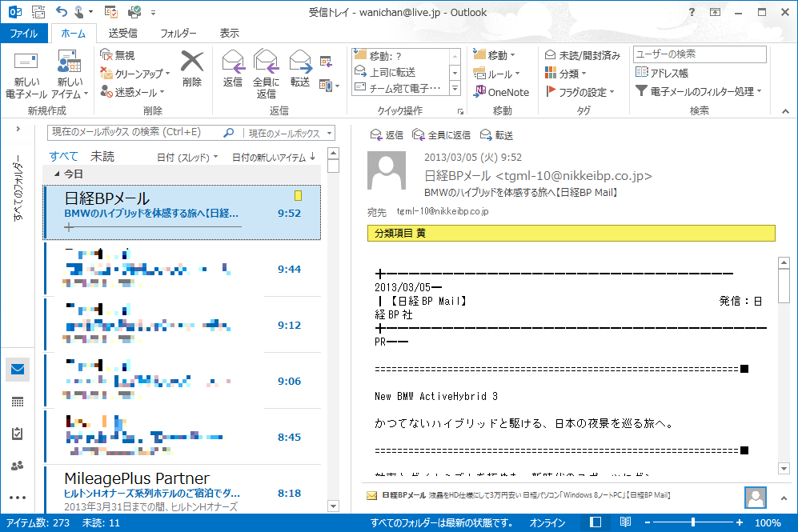
Task: Expand the folder pane
Action: (18, 129)
